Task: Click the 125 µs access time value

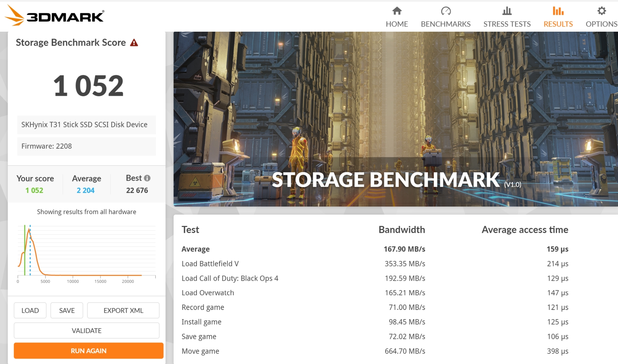Action: click(558, 322)
